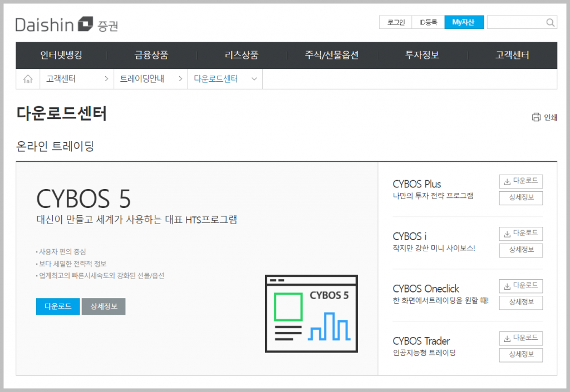This screenshot has height=392, width=570.
Task: Click the 사용자 편의 중심 bullet
Action: point(61,251)
